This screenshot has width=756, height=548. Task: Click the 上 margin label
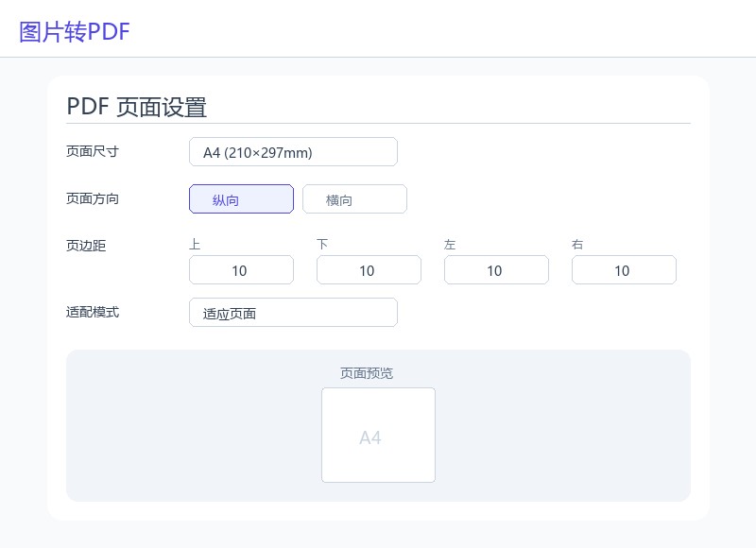(195, 245)
